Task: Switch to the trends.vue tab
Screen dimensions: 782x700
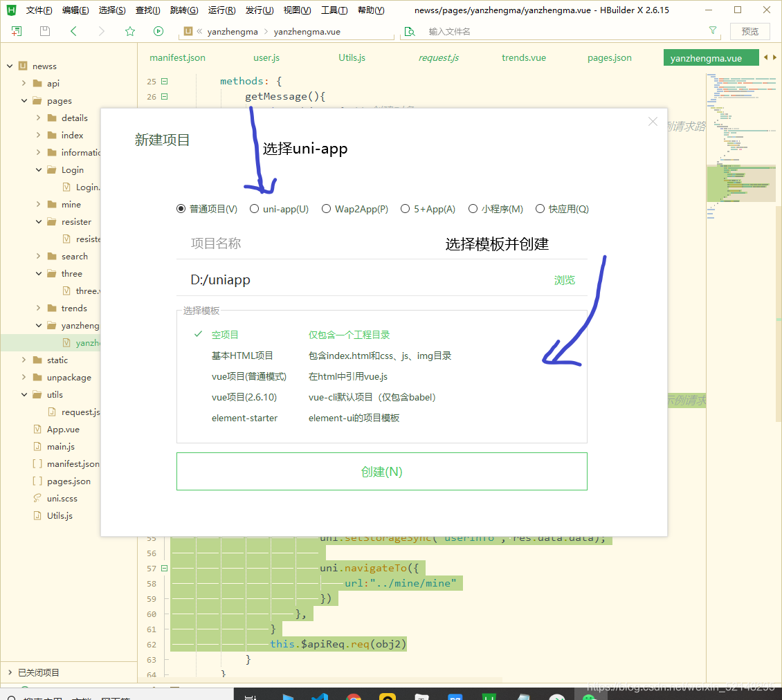Action: pos(524,58)
